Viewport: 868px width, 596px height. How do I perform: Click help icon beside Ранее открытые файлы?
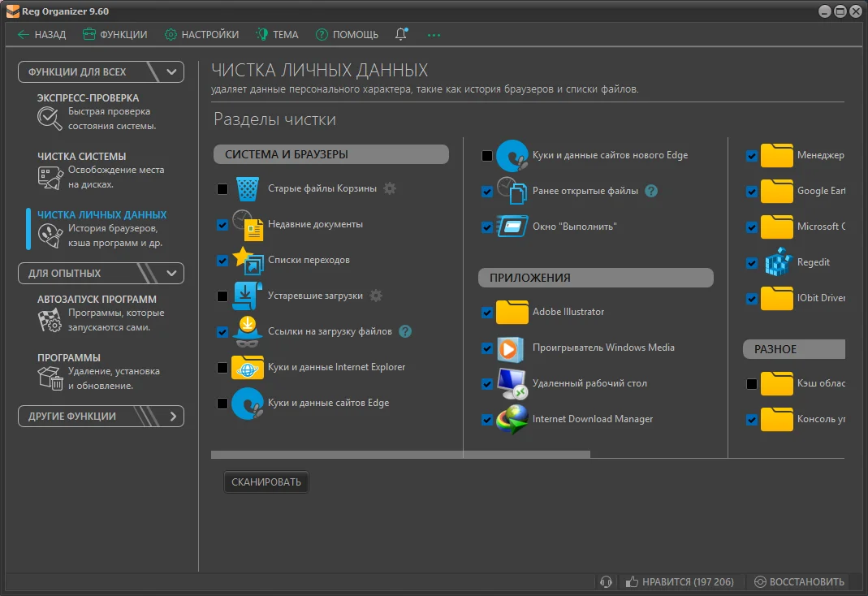click(650, 192)
